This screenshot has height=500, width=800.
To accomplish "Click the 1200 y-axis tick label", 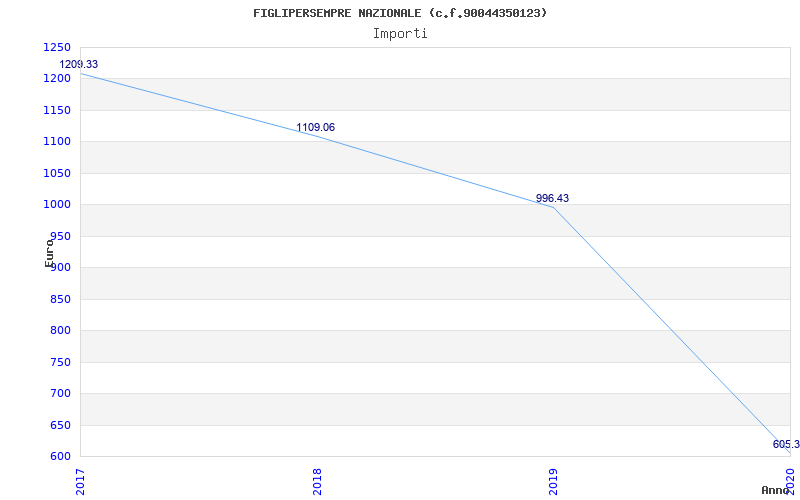I will pos(57,79).
